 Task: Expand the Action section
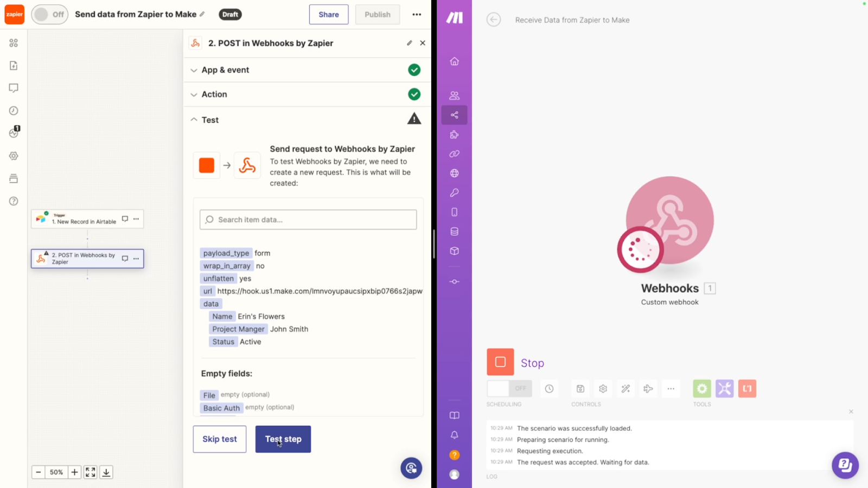307,94
